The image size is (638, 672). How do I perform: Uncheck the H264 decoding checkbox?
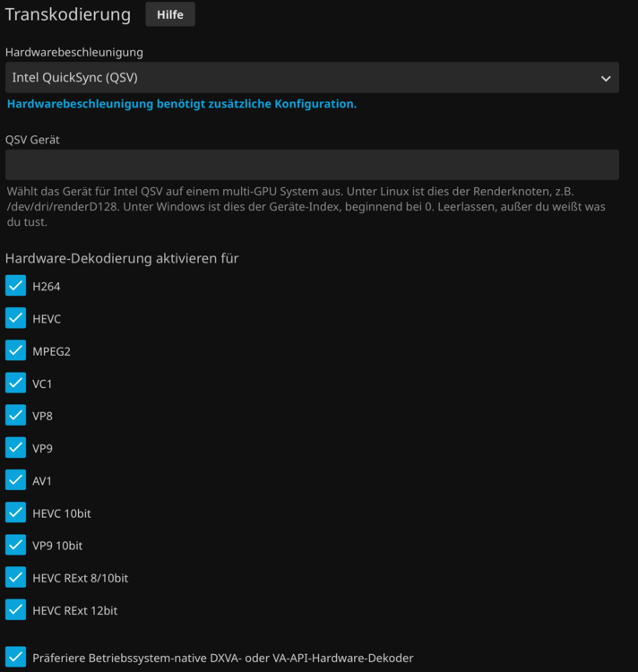click(15, 286)
